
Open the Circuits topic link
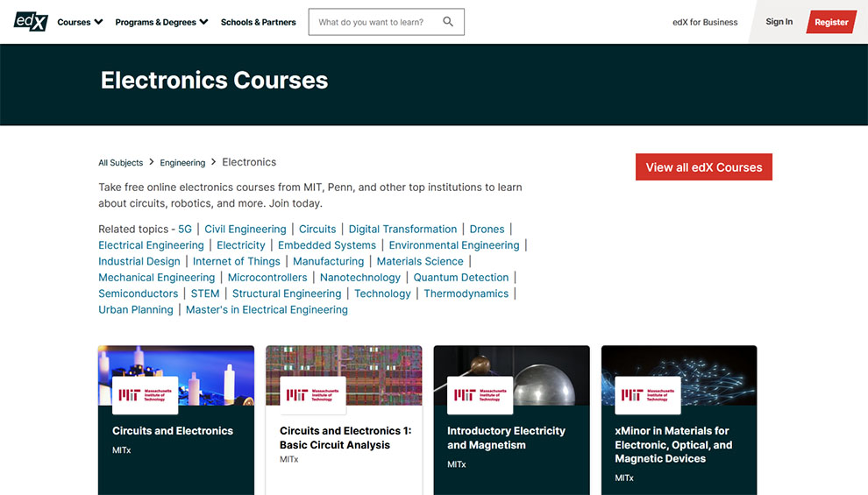(317, 229)
